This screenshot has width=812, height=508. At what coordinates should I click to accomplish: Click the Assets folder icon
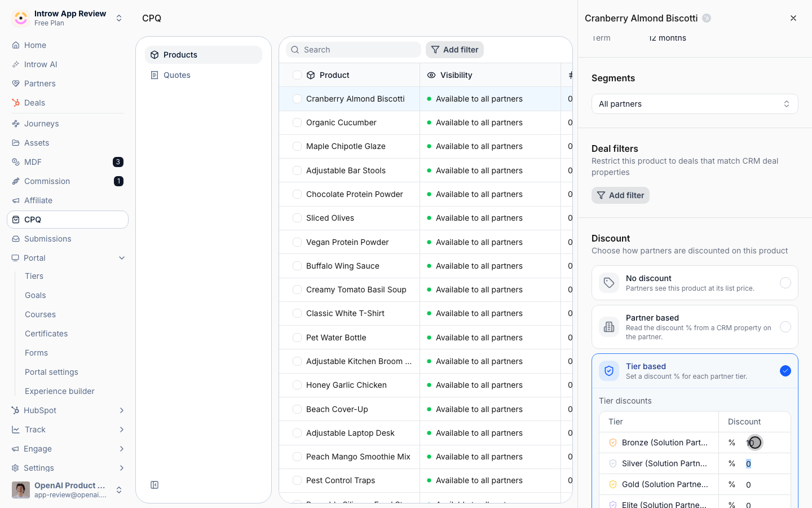(16, 143)
